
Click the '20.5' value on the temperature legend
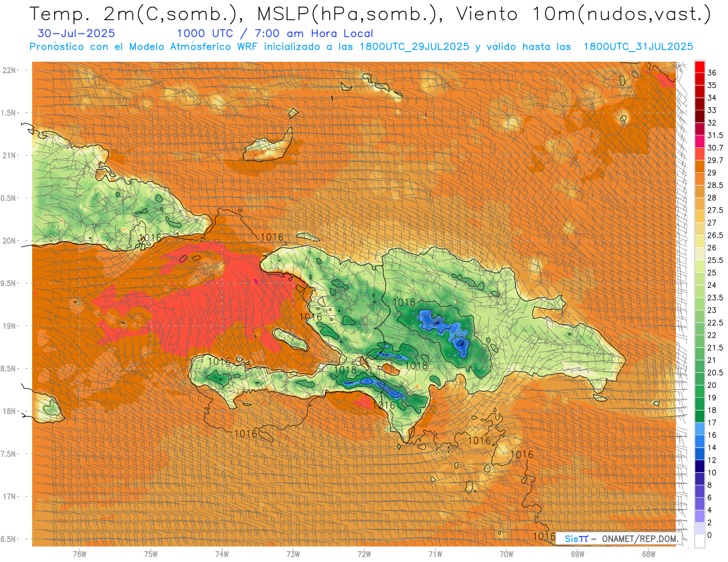pyautogui.click(x=715, y=373)
